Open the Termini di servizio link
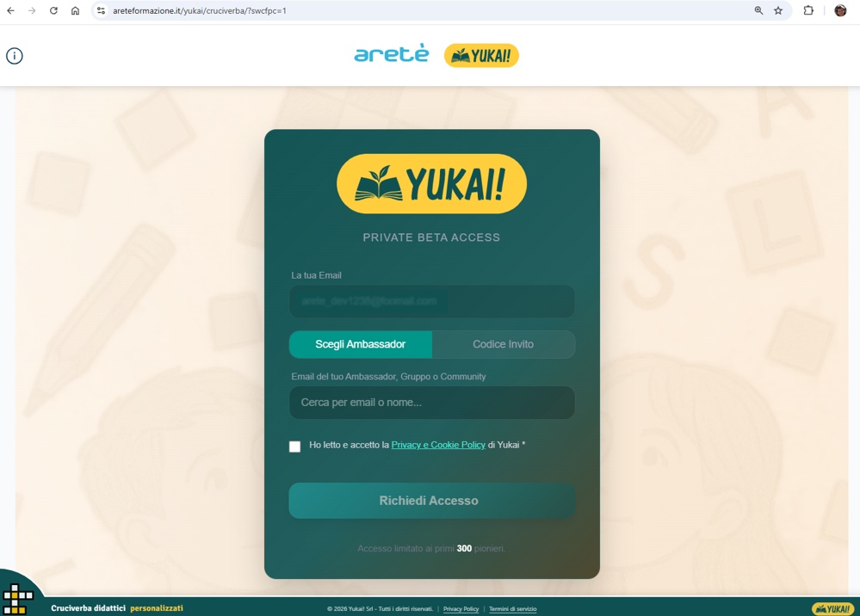 pos(513,609)
